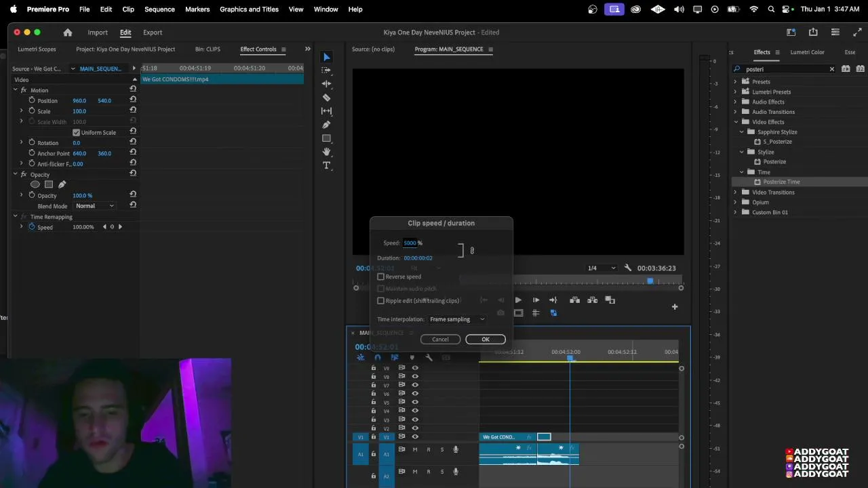Screen dimensions: 868x488
Task: Select the Razor tool
Action: [x=326, y=98]
